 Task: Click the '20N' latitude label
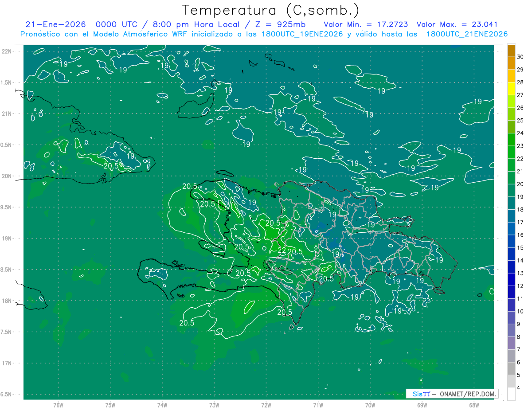8,176
